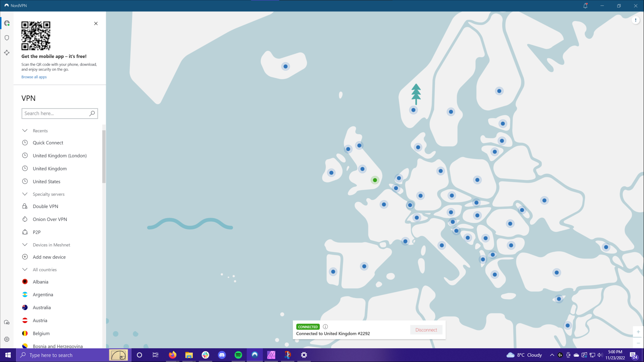The image size is (644, 362).
Task: Open Cortana circle icon in the taskbar
Action: [139, 355]
